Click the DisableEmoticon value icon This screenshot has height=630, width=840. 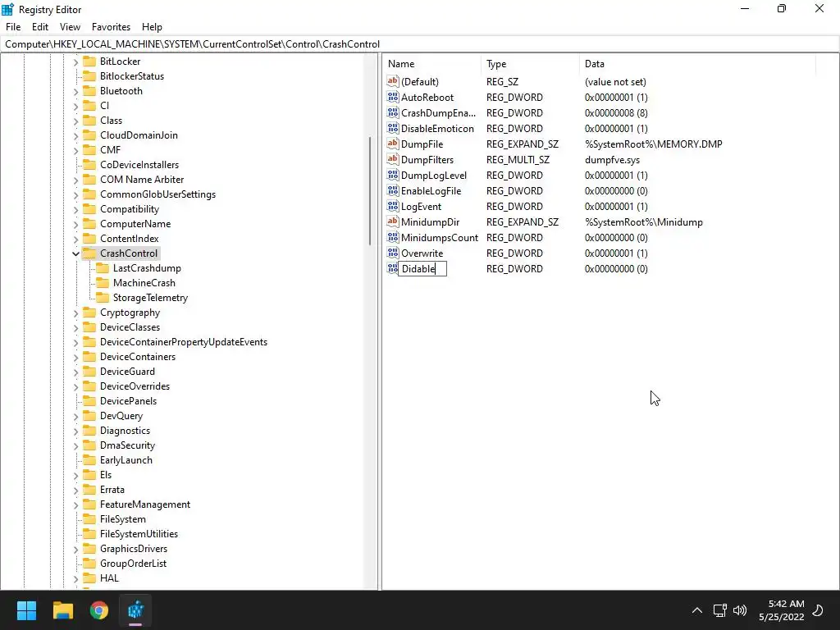393,128
